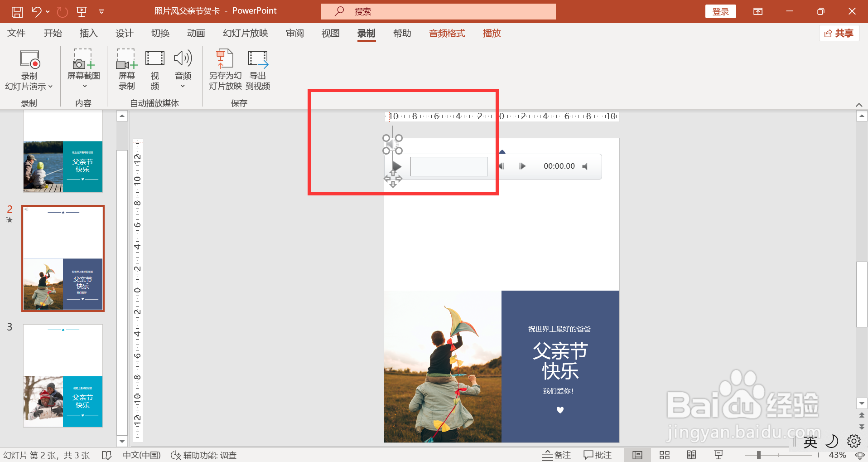Click the up arrow of the editor scrollbar

coord(861,116)
